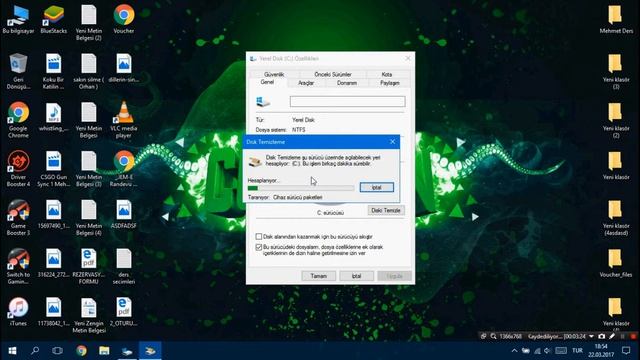Image resolution: width=640 pixels, height=360 pixels.
Task: Click the recorder pencil draw icon
Action: 612,336
